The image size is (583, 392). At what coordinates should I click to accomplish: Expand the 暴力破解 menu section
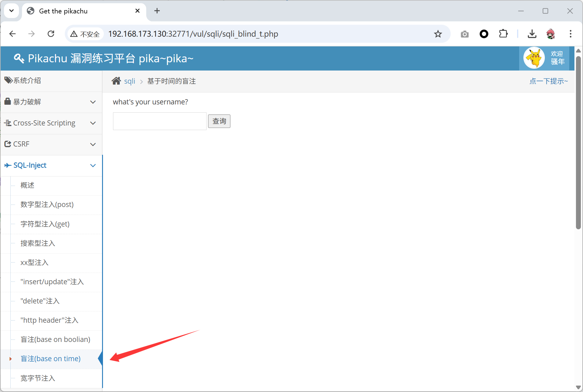pos(51,102)
